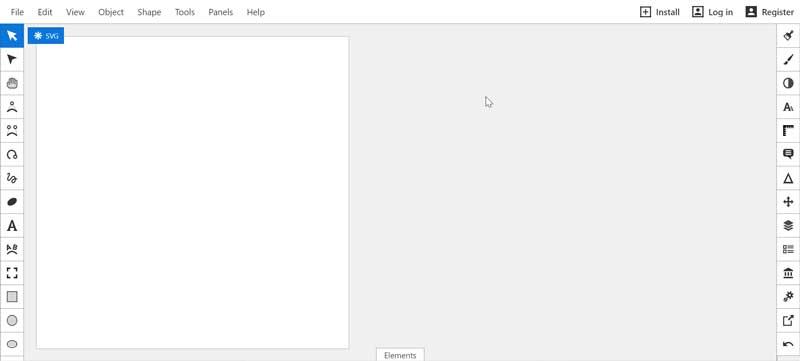Pick the Rectangle shape tool
Image resolution: width=800 pixels, height=361 pixels.
12,296
